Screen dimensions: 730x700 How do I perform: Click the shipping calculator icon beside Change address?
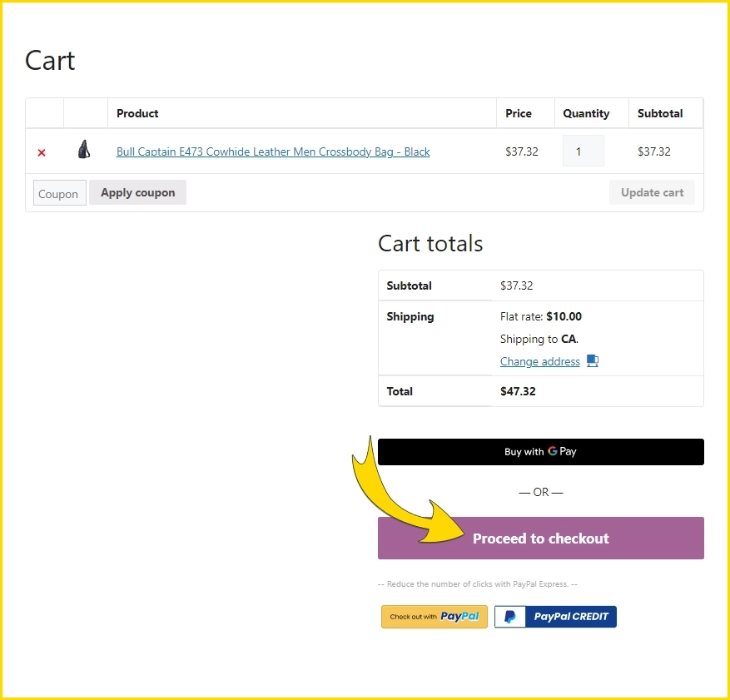click(593, 360)
